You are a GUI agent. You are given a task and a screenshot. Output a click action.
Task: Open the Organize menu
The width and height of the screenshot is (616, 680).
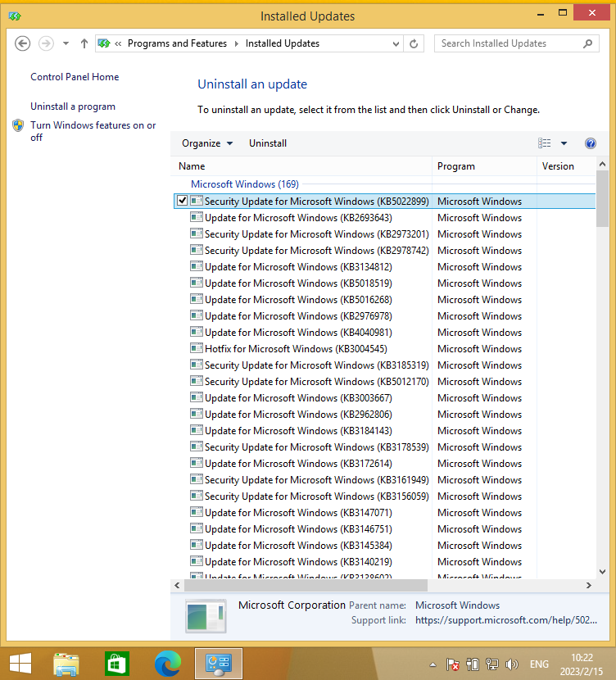coord(207,143)
